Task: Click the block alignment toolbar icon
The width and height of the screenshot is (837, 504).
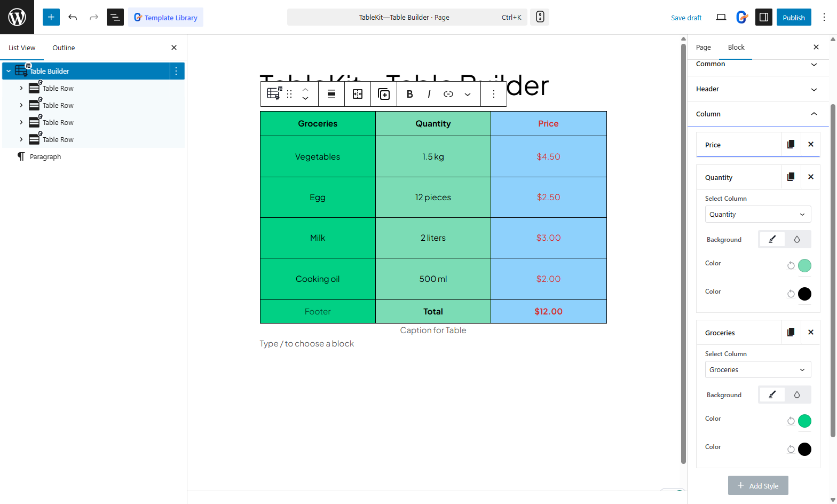Action: pos(331,94)
